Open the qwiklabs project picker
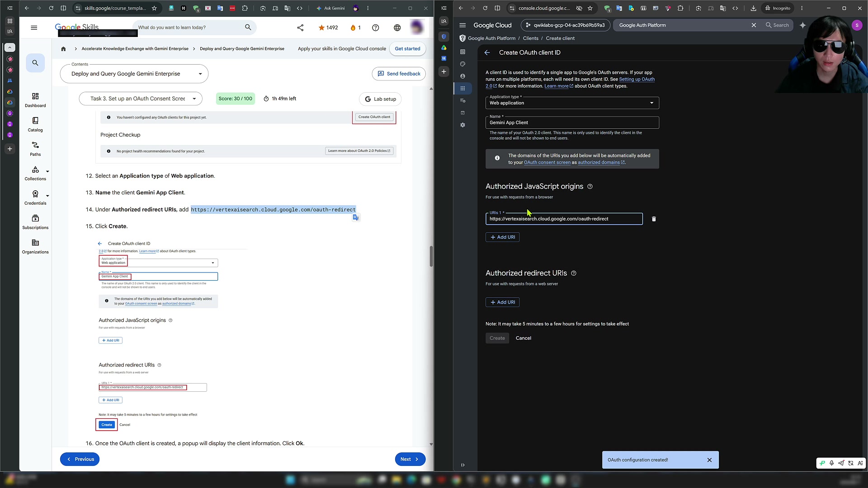 (x=566, y=25)
